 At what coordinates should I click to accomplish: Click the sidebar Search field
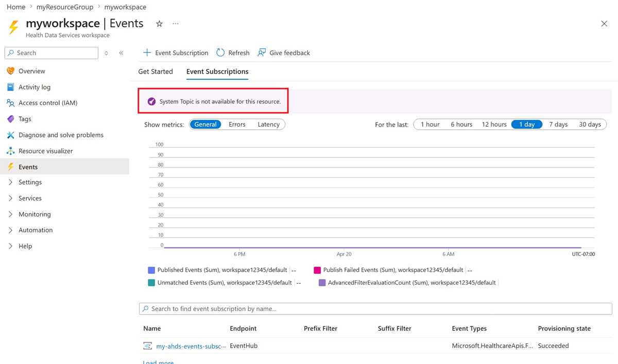coord(51,53)
